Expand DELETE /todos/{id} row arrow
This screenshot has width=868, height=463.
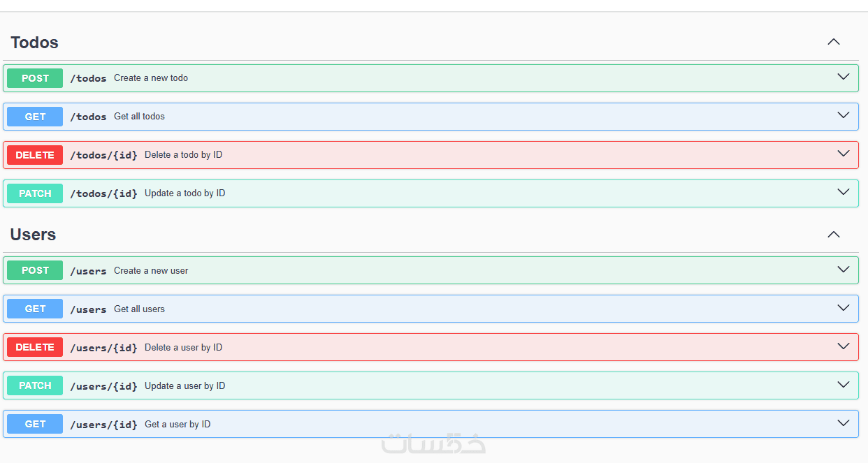tap(844, 154)
